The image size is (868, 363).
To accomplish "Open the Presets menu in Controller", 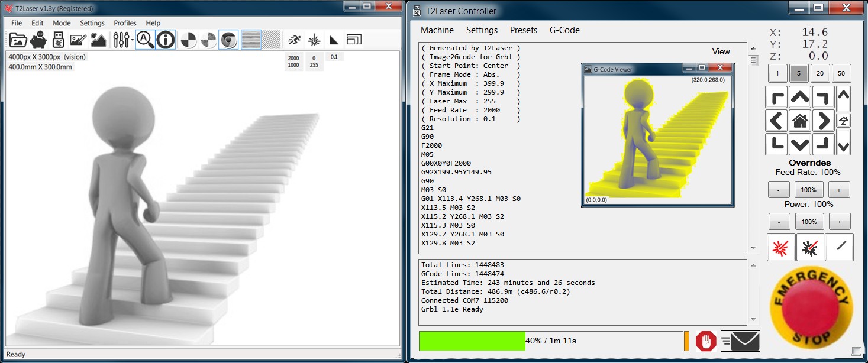I will click(523, 30).
